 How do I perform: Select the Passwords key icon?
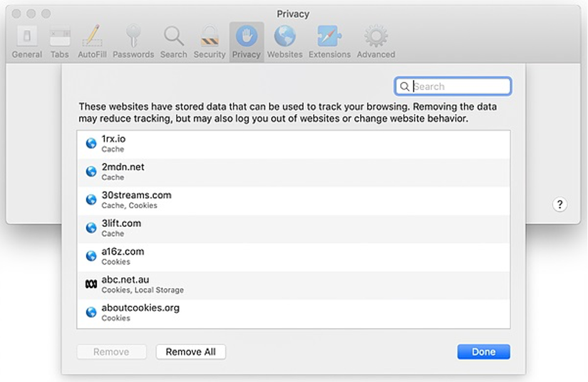point(133,42)
